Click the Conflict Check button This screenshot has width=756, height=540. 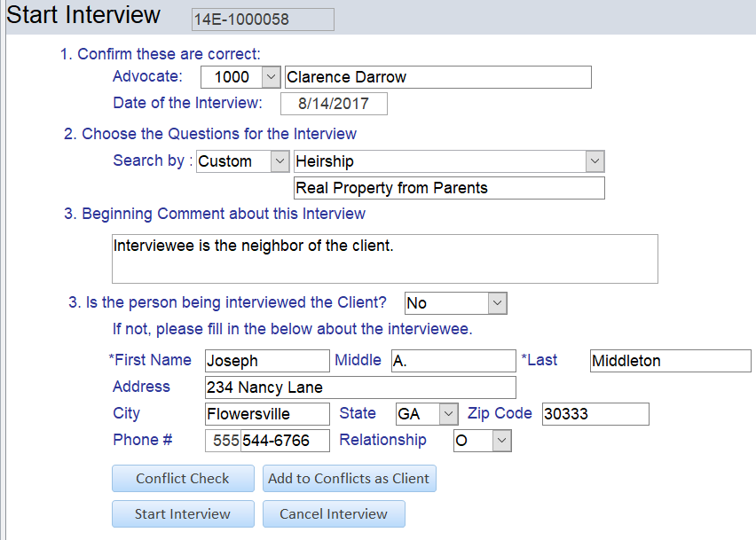coord(183,479)
